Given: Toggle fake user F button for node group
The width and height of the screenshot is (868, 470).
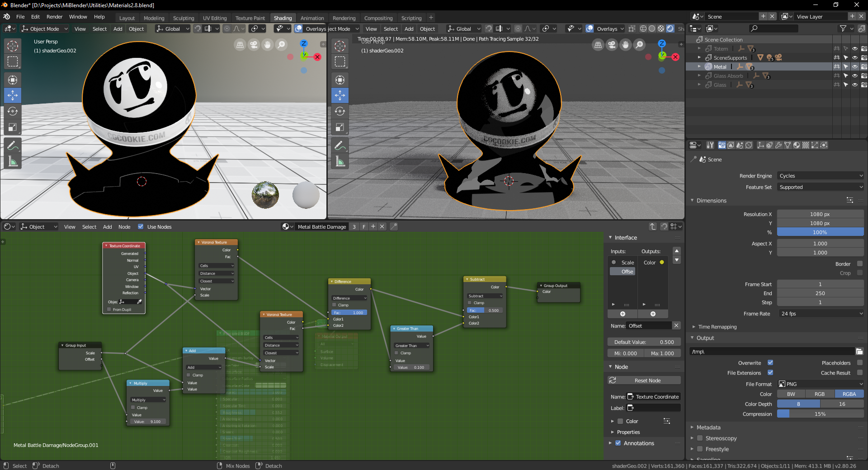Looking at the screenshot, I should click(364, 226).
